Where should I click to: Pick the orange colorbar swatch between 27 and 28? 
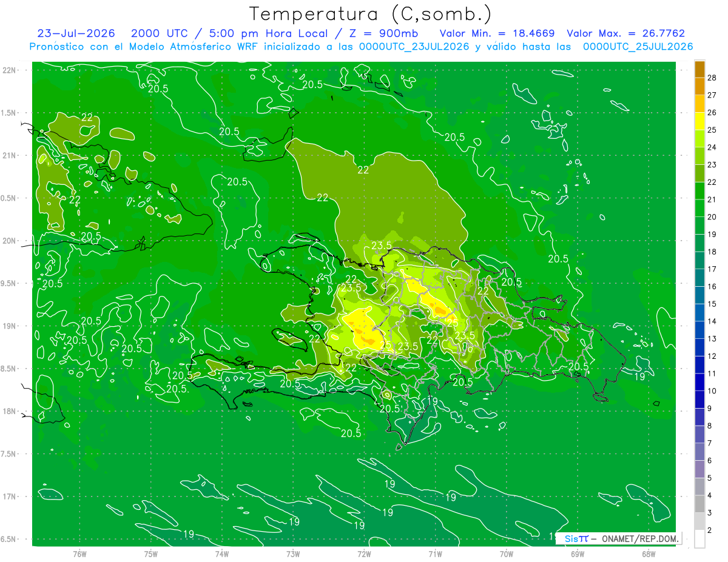pyautogui.click(x=699, y=86)
